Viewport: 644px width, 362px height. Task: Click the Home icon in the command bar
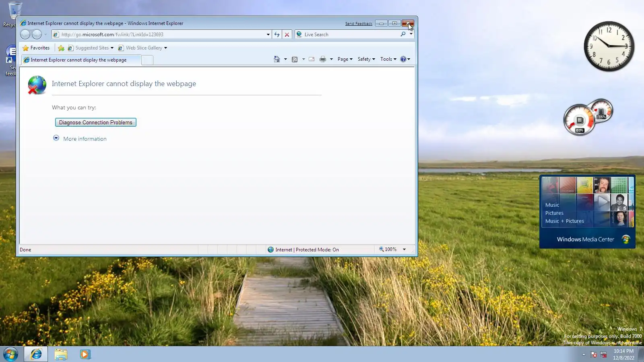tap(277, 59)
